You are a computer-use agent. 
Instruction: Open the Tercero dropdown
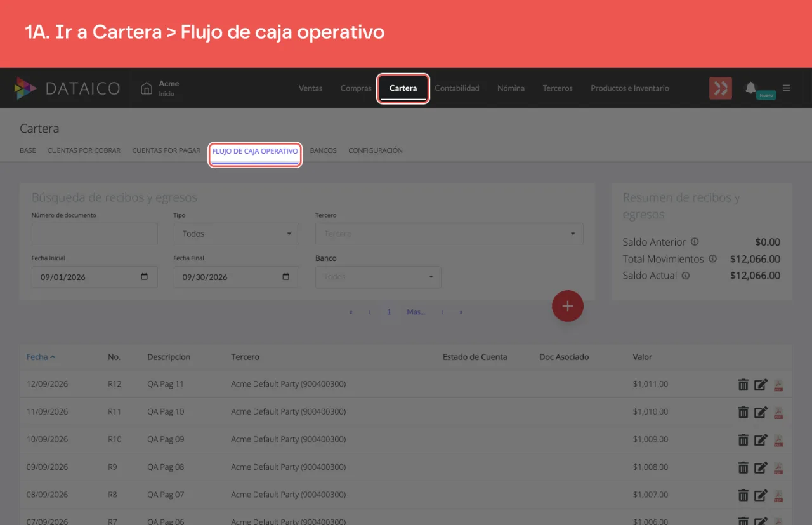pos(449,234)
